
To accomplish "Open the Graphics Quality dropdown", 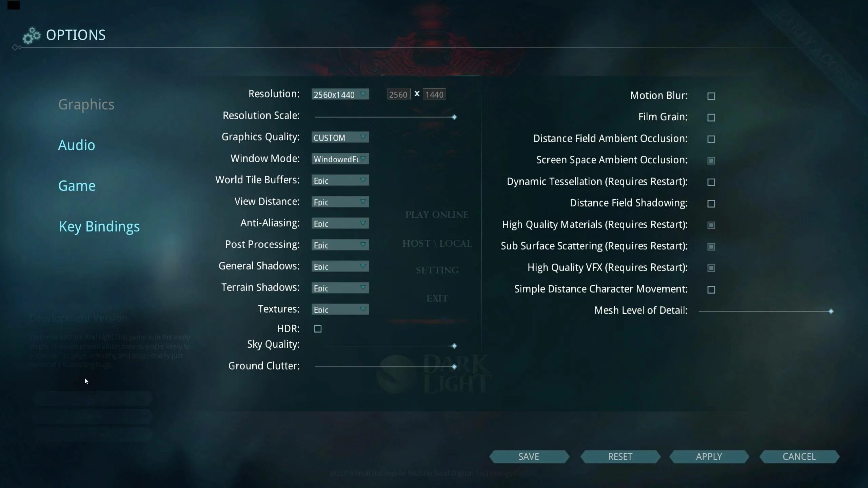I will [x=339, y=137].
